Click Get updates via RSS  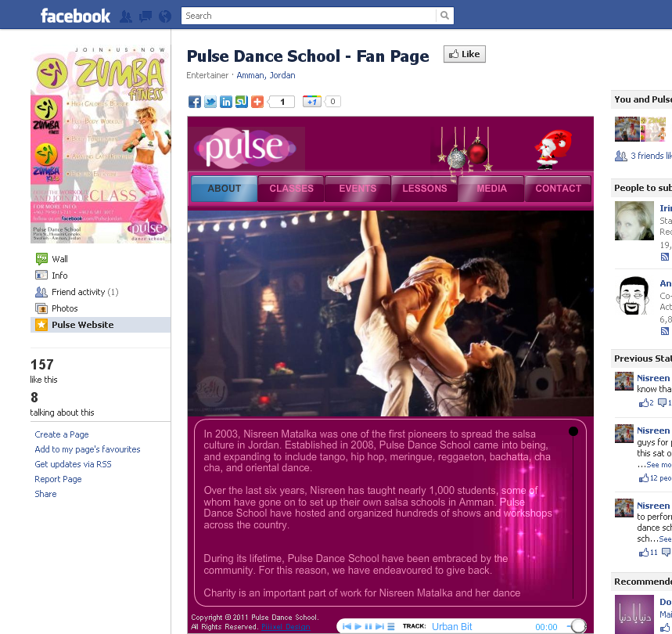[x=73, y=464]
